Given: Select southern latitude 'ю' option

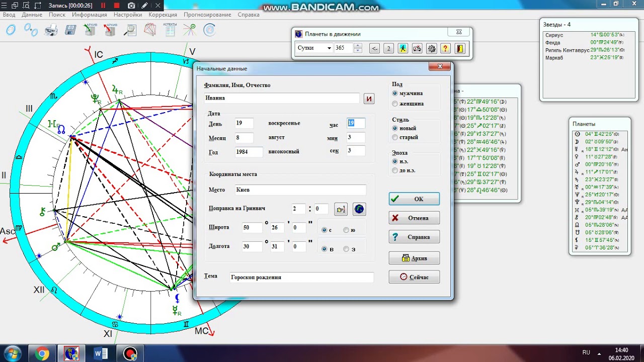Looking at the screenshot, I should pos(350,230).
